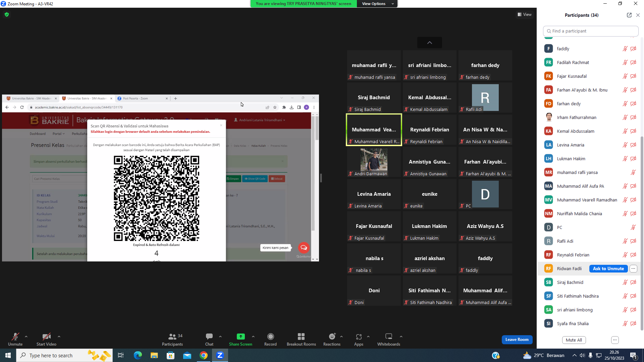Click the Find a participant search field

click(591, 31)
